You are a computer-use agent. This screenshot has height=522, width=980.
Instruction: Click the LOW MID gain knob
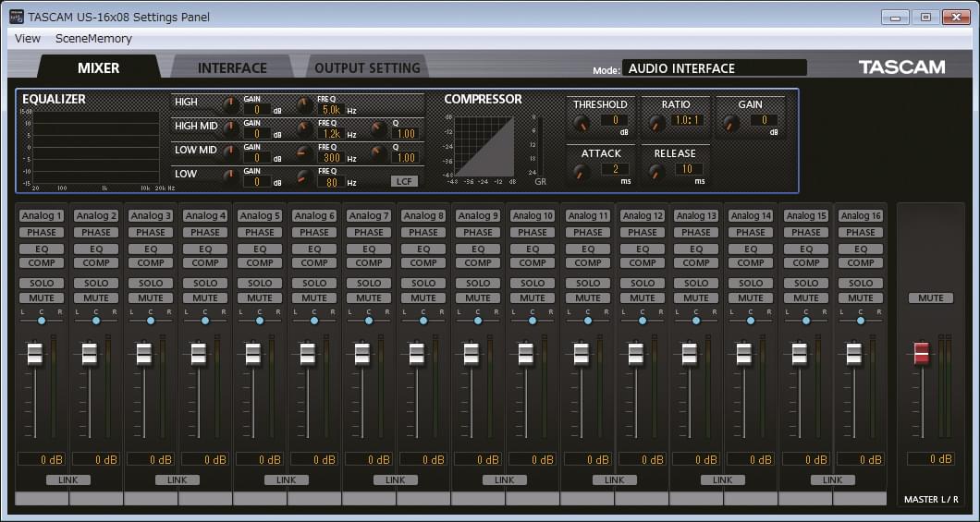(231, 153)
